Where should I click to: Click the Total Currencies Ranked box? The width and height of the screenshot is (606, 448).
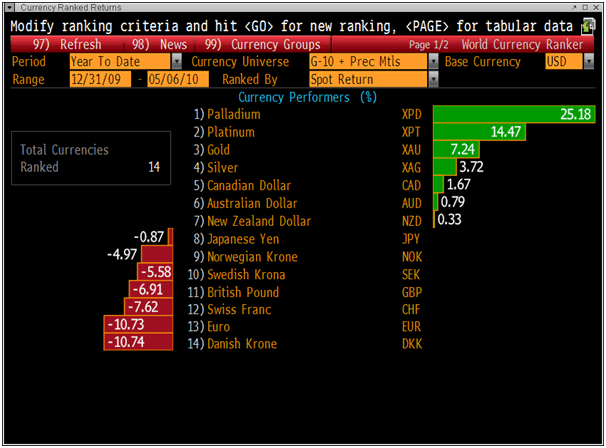coord(91,158)
